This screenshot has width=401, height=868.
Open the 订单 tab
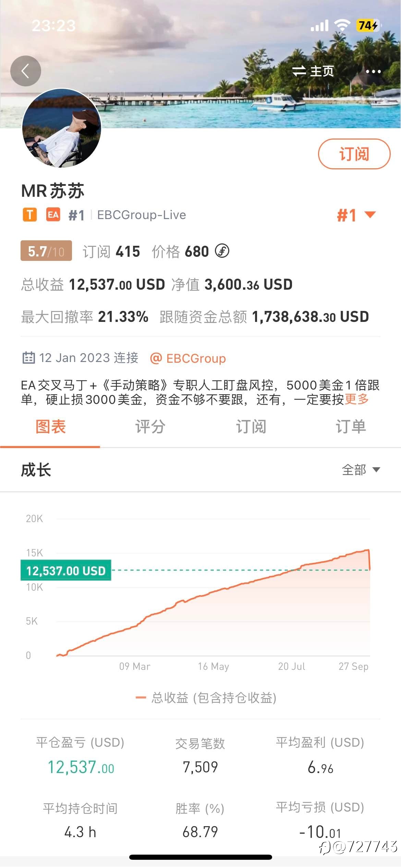pyautogui.click(x=351, y=427)
